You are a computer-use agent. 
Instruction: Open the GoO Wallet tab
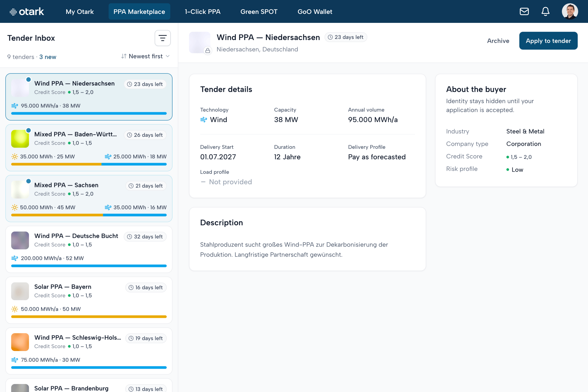(315, 11)
